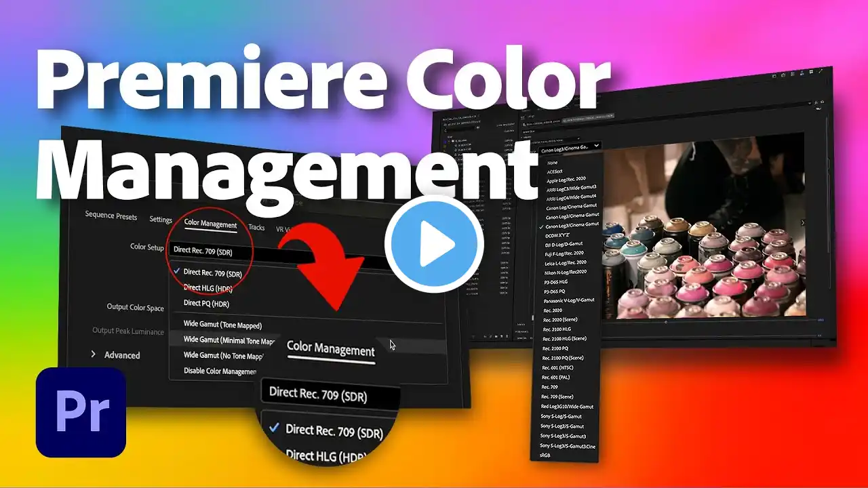Select Rec. 709 (Scene) option
The width and height of the screenshot is (868, 488).
pyautogui.click(x=558, y=396)
